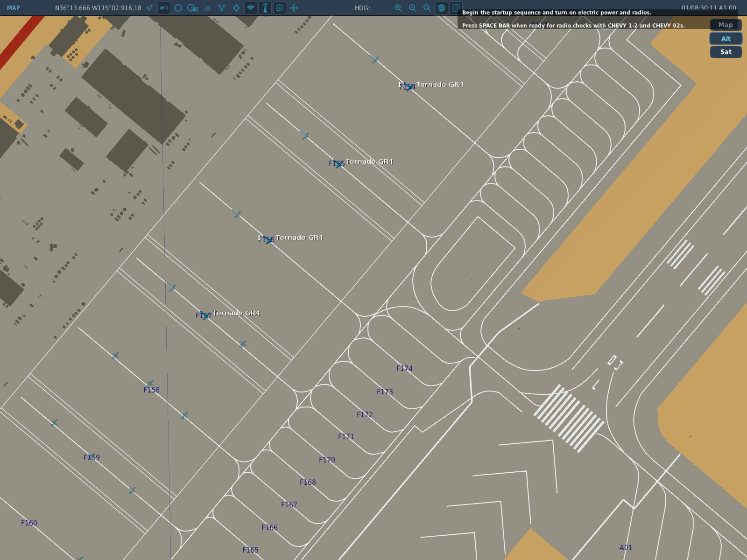Switch to the Alt layer mode

726,39
